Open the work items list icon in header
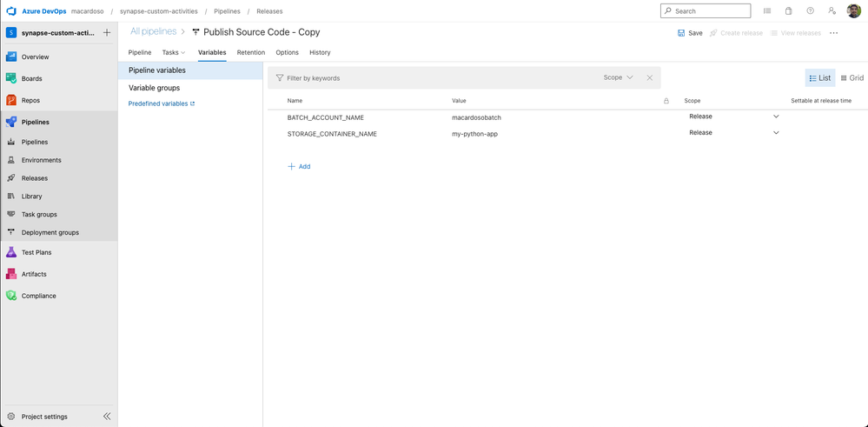 pyautogui.click(x=767, y=10)
